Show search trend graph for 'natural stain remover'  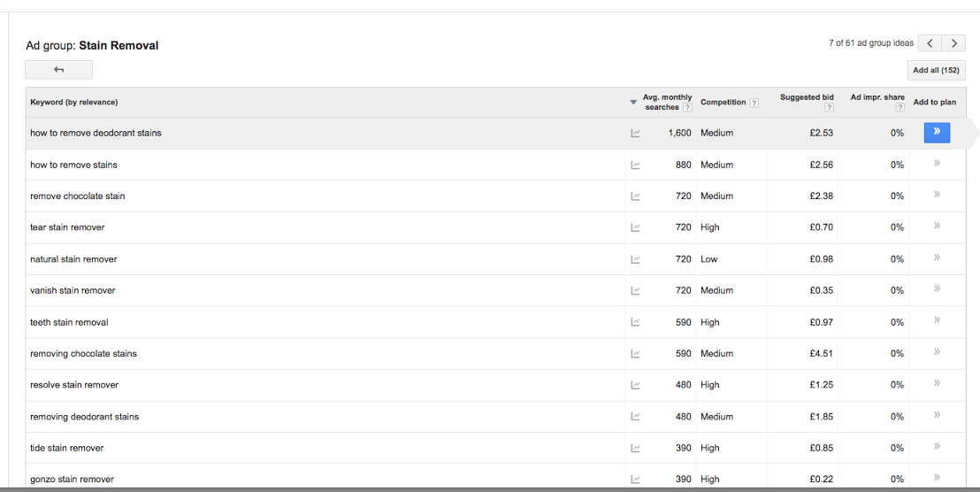coord(635,259)
